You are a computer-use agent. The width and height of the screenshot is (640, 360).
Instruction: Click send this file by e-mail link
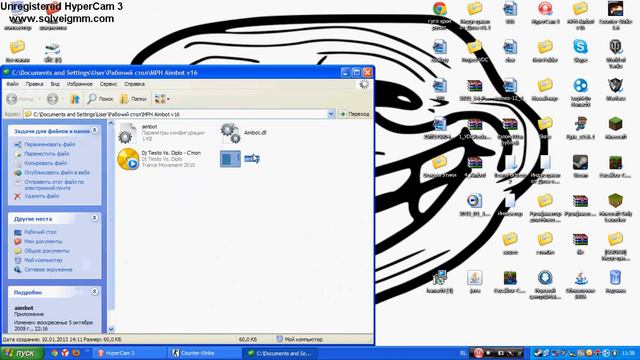tap(54, 185)
